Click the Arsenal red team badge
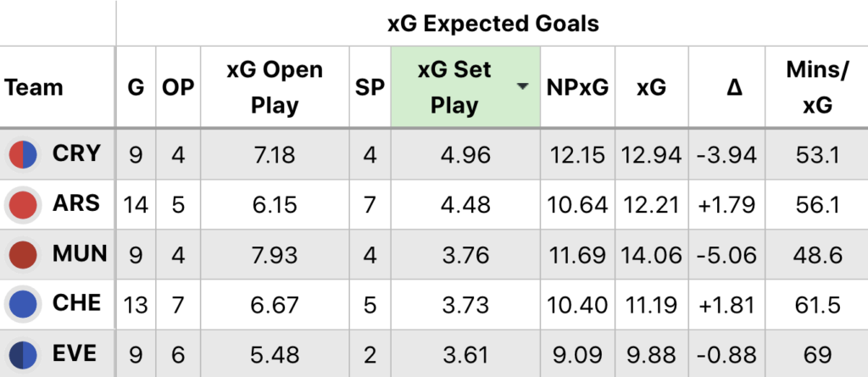868x377 pixels. point(23,204)
